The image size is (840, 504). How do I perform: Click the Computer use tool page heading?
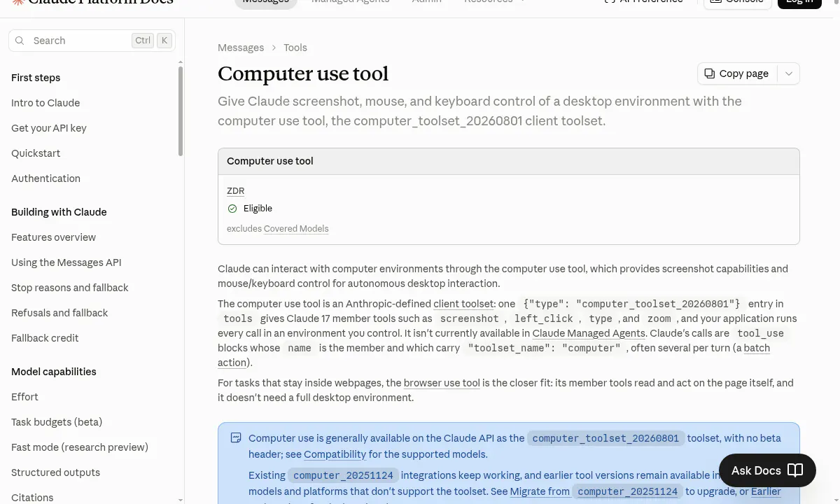tap(303, 73)
